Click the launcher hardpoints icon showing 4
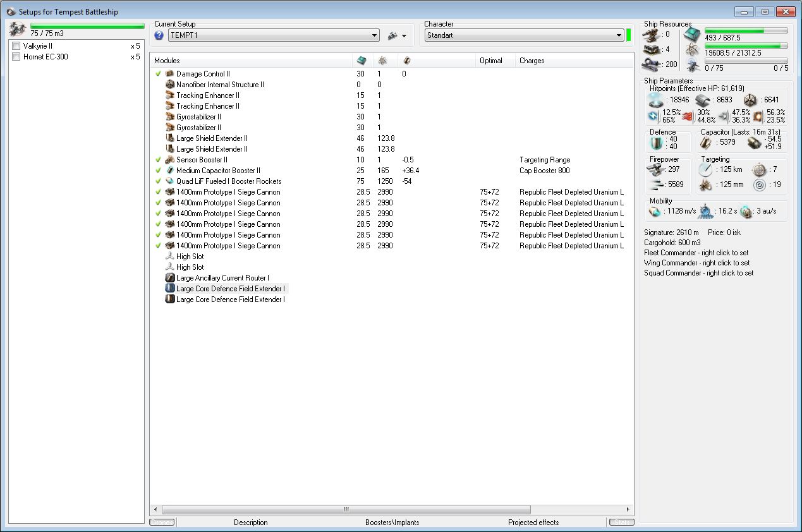 650,49
